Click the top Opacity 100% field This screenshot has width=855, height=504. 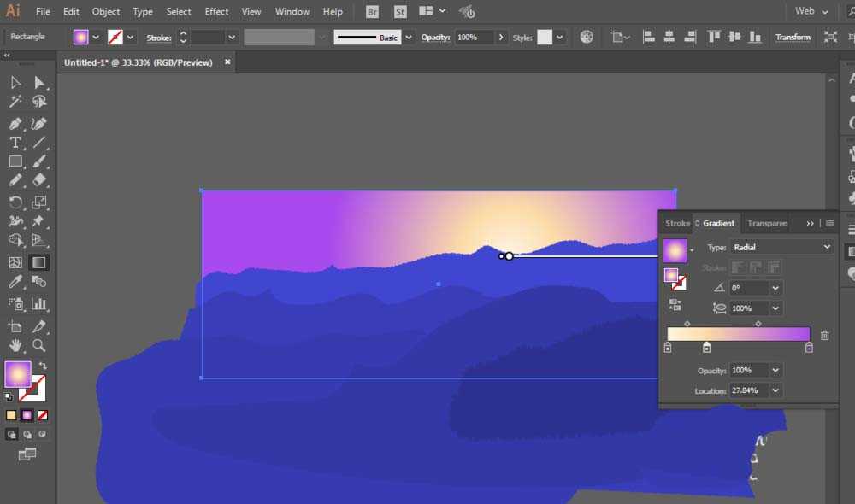click(x=474, y=37)
